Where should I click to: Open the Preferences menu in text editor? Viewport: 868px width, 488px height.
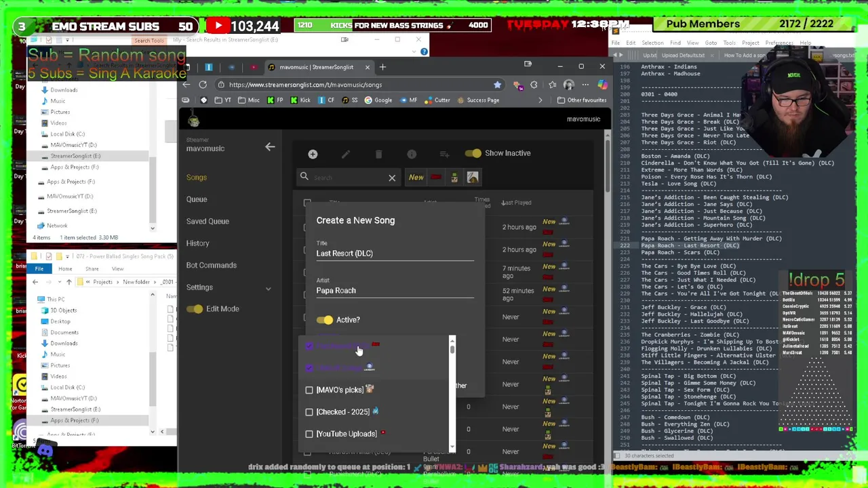coord(779,43)
